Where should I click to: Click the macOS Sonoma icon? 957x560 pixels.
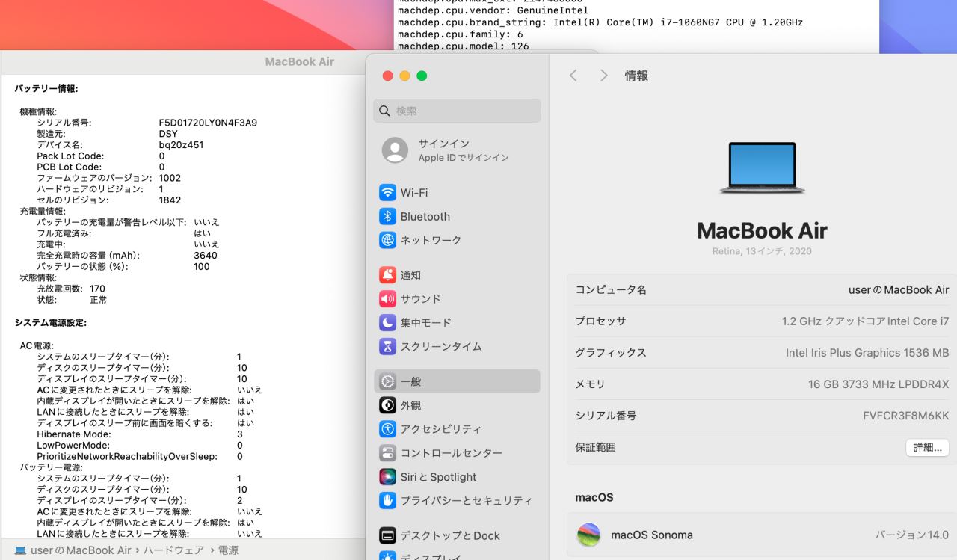589,535
